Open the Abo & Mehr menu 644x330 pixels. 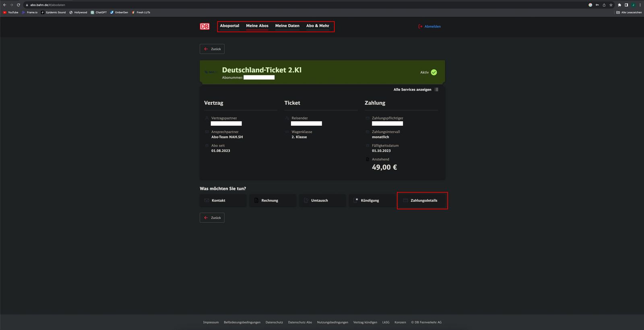point(318,26)
